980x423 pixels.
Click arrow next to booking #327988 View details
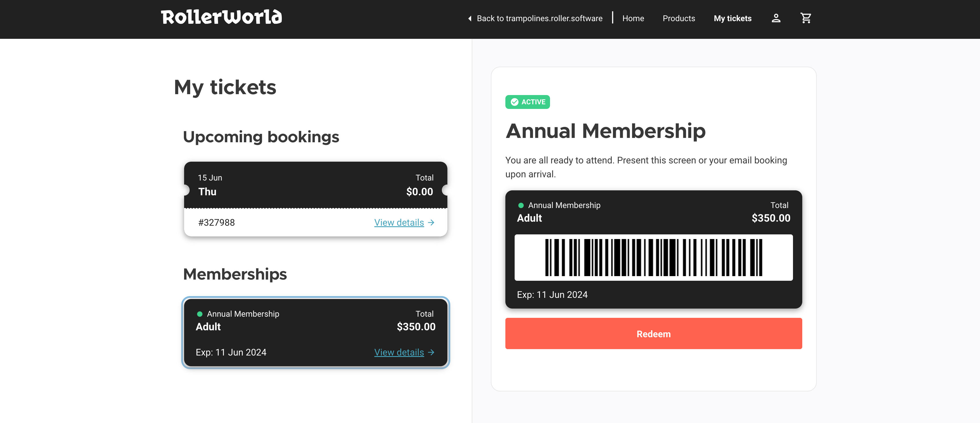(431, 223)
